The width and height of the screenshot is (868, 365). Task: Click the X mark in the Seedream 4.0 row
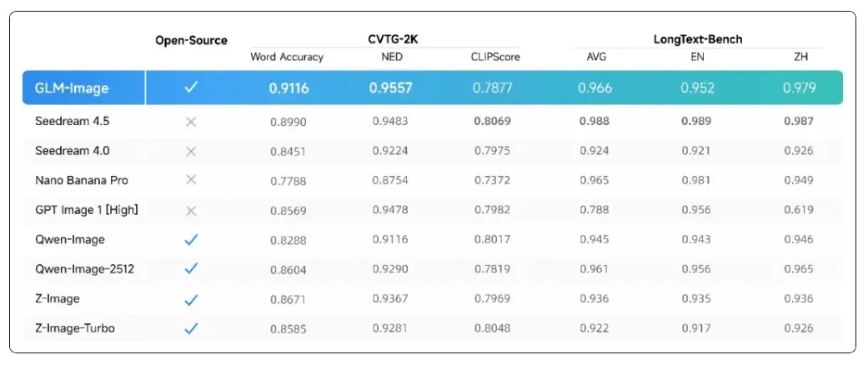pos(191,151)
